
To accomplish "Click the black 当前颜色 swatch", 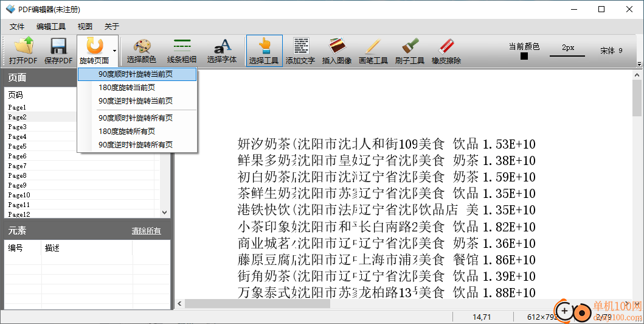I will (524, 56).
